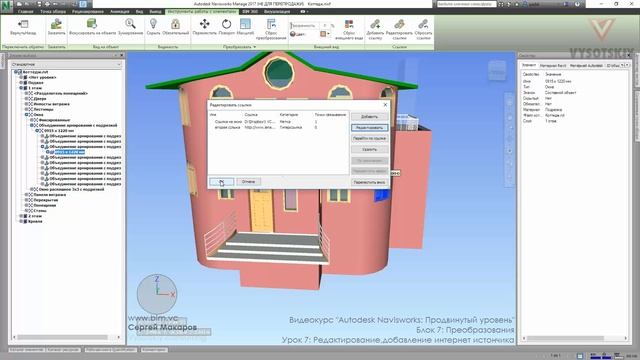Open the Комментарии bottom panel tab

tap(154, 350)
